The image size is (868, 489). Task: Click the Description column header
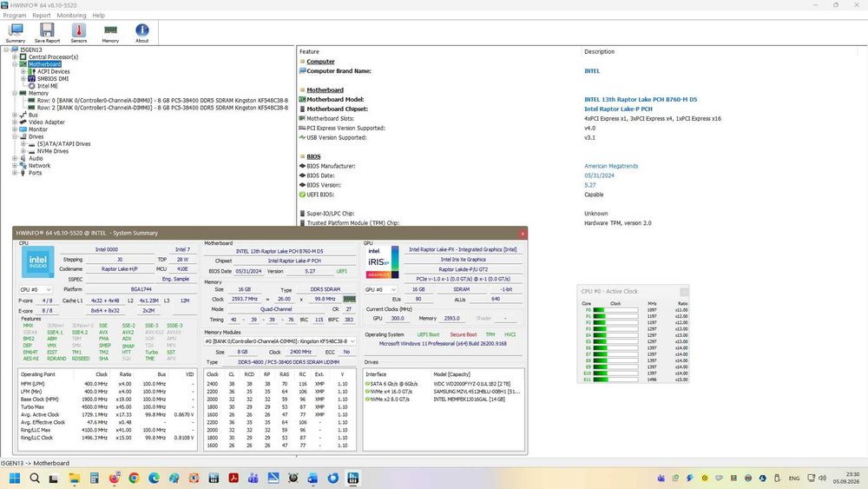point(600,51)
